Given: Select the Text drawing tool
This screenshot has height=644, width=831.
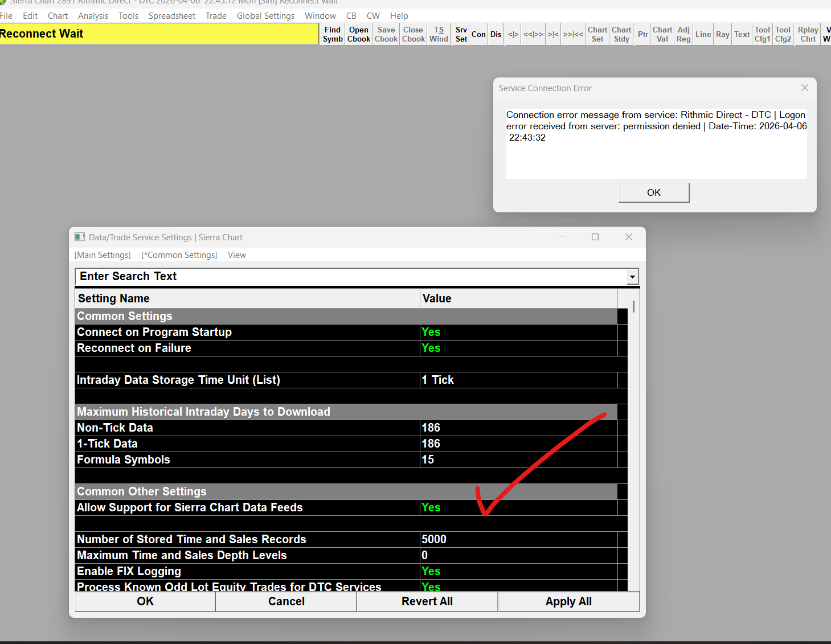Looking at the screenshot, I should click(x=742, y=34).
